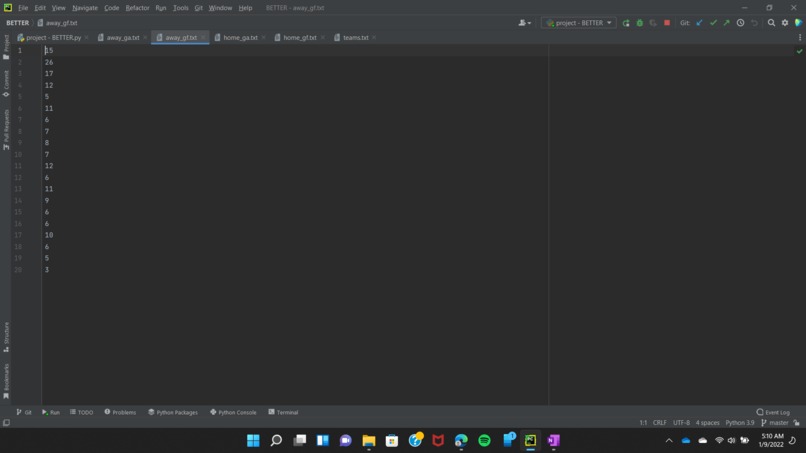The width and height of the screenshot is (806, 453).
Task: Click the green Git Commit checkmark
Action: coord(713,23)
